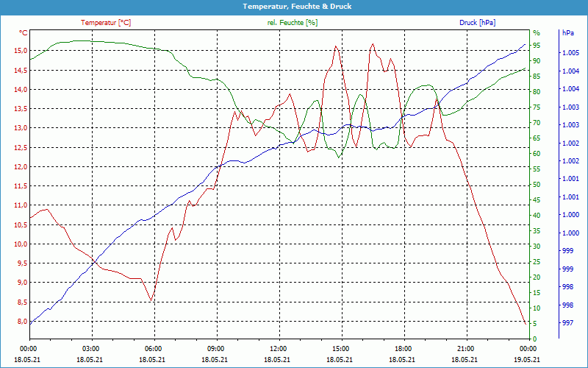Select the 'rel. Feuchte [%]' legend label
This screenshot has width=588, height=368.
coord(293,23)
